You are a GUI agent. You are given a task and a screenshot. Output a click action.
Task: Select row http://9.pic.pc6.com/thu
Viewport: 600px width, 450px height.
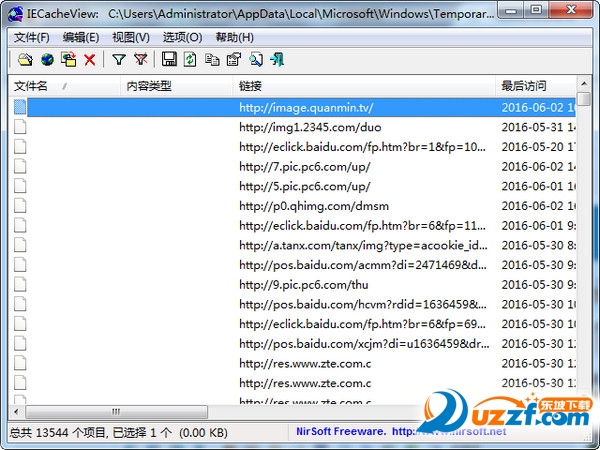click(292, 285)
